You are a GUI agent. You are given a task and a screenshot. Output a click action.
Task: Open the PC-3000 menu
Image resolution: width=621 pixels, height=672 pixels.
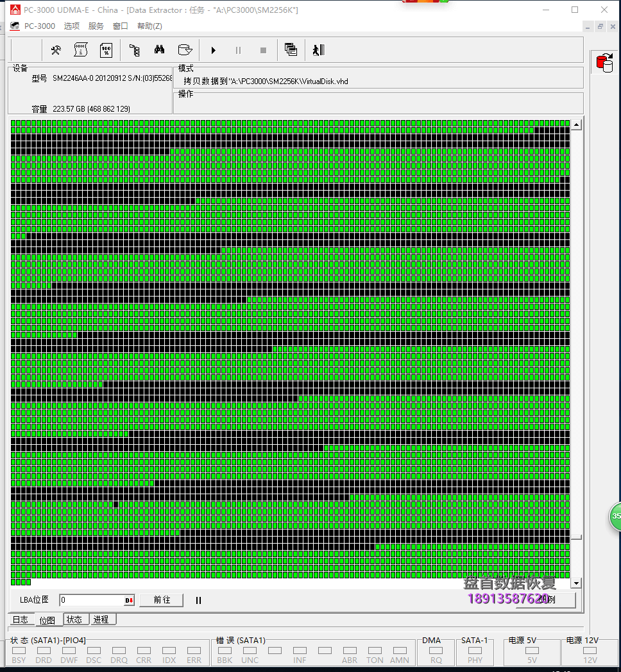pyautogui.click(x=39, y=26)
